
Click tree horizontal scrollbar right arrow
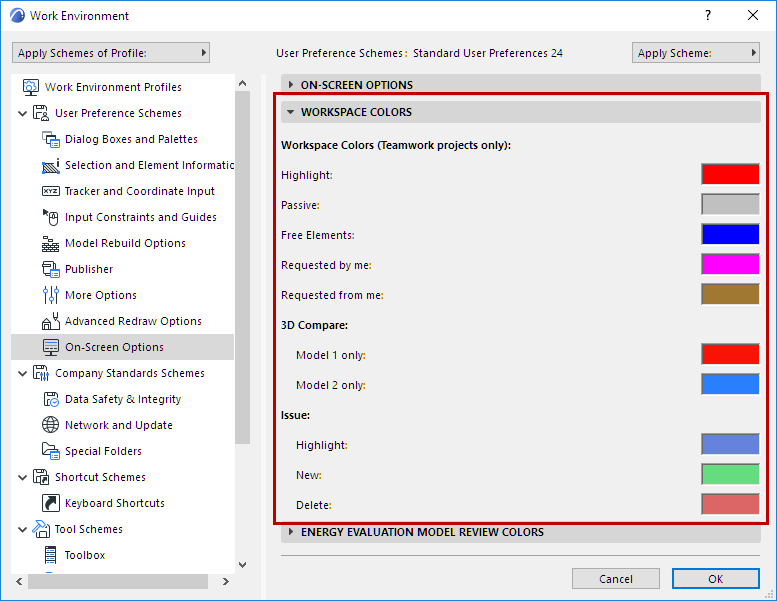[x=225, y=582]
